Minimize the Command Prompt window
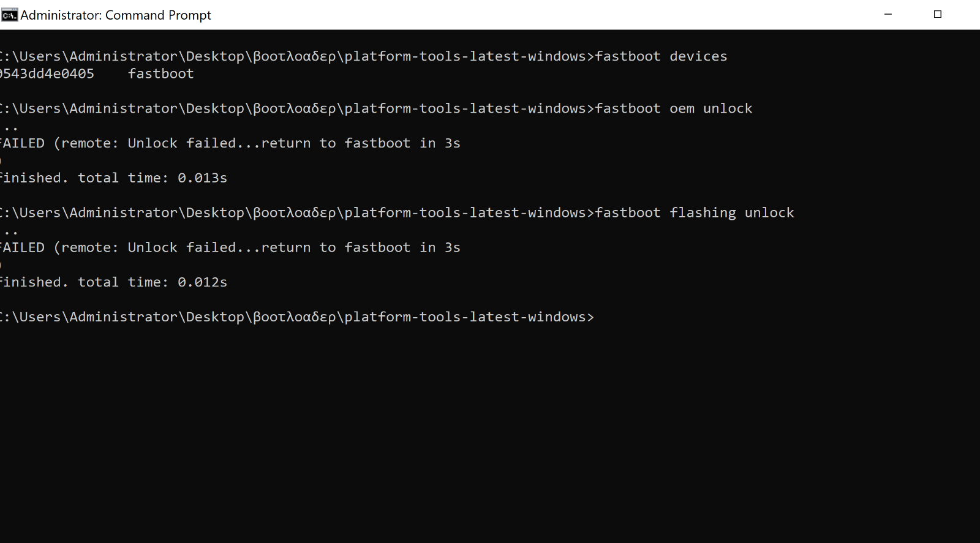Screen dimensions: 980x543 (888, 15)
